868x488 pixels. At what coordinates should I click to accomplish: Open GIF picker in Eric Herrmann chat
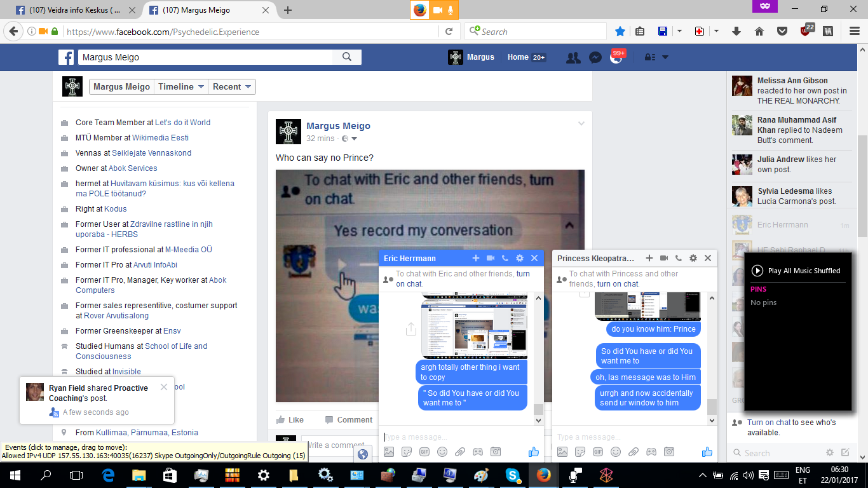pos(424,452)
